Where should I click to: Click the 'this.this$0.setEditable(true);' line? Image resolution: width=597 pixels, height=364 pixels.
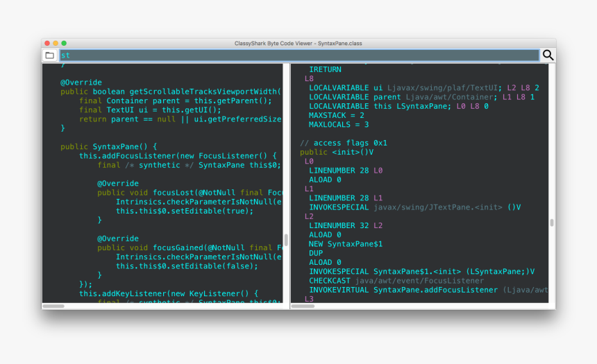[184, 211]
